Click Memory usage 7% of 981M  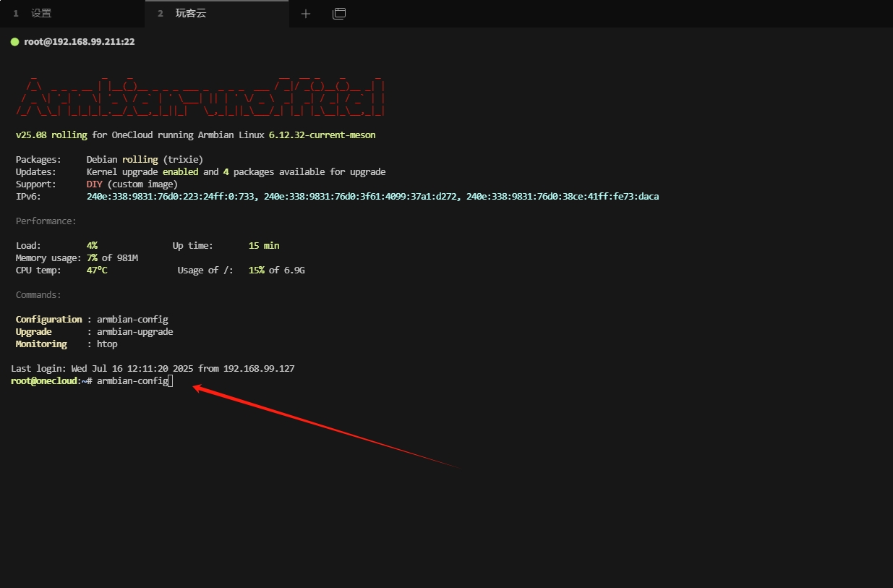(112, 257)
